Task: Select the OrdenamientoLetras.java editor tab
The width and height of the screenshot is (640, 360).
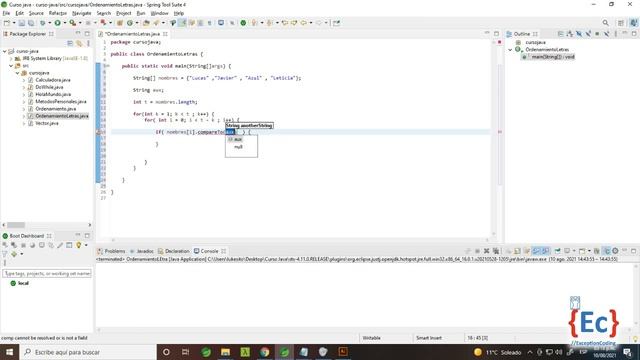Action: tap(133, 34)
